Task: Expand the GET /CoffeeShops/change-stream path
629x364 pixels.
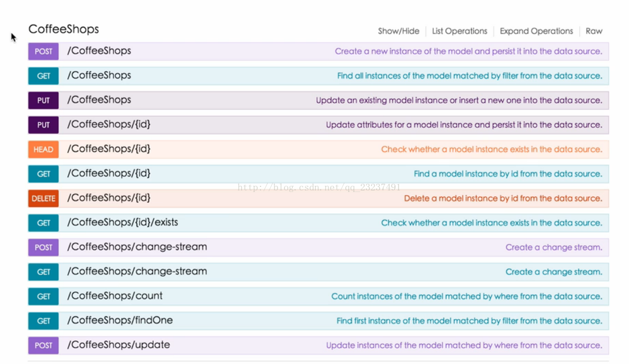Action: click(137, 271)
